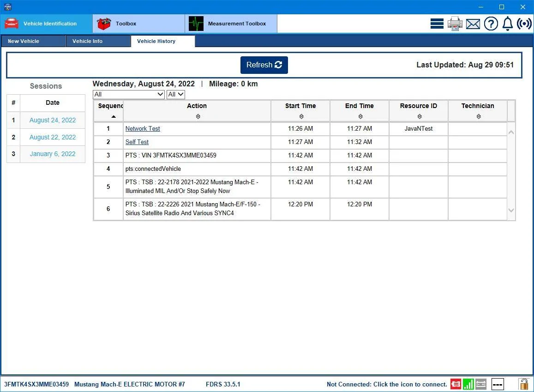The width and height of the screenshot is (534, 392).
Task: Select session August 22, 2022
Action: coord(53,137)
